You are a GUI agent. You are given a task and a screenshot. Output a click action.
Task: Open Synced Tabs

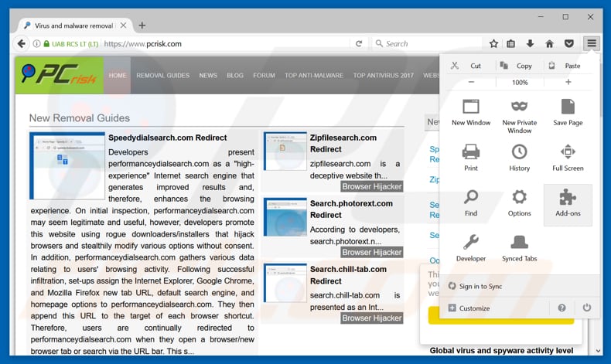[520, 248]
